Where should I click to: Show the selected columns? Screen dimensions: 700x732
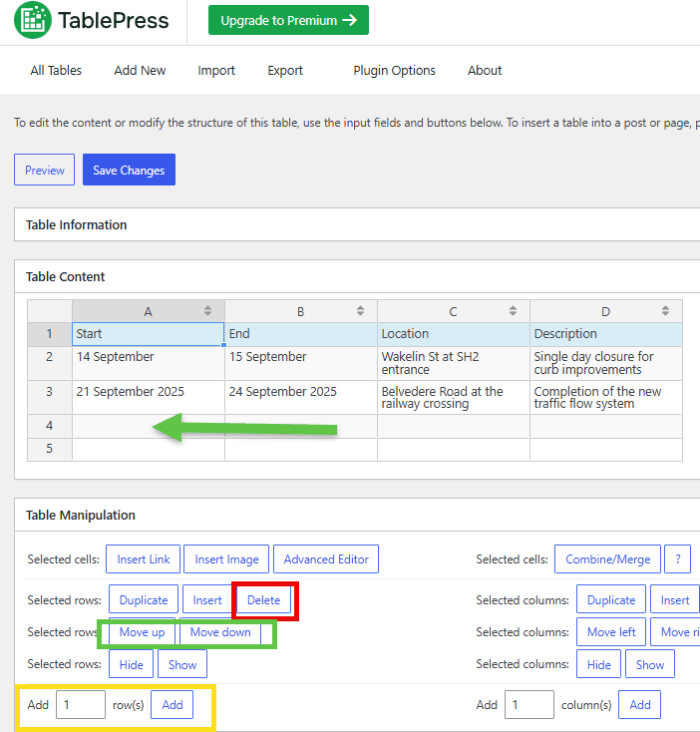[650, 664]
